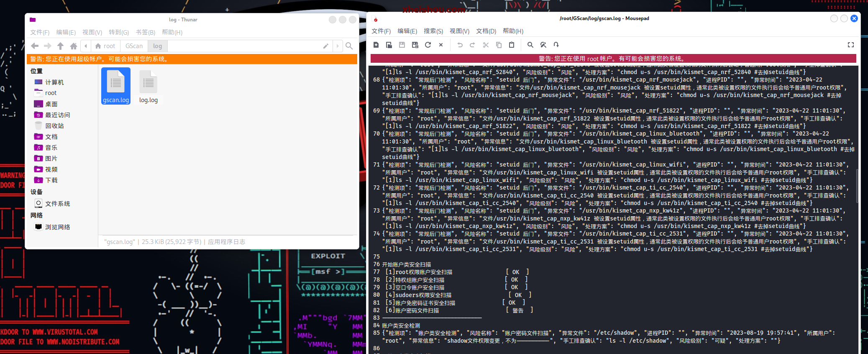Click the Save icon in Mousepad
The width and height of the screenshot is (868, 354).
pyautogui.click(x=402, y=45)
